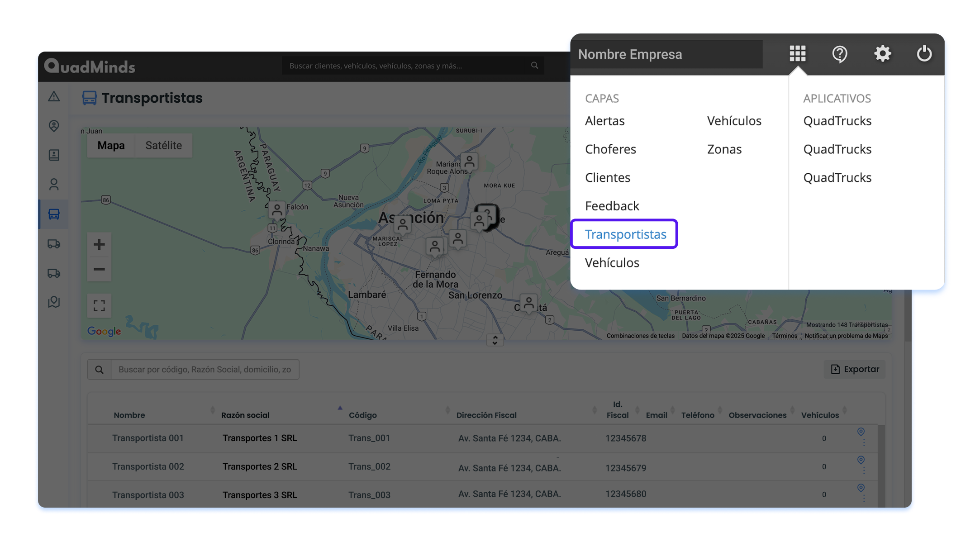980x542 pixels.
Task: Select Clientes in Capas menu
Action: pos(608,177)
